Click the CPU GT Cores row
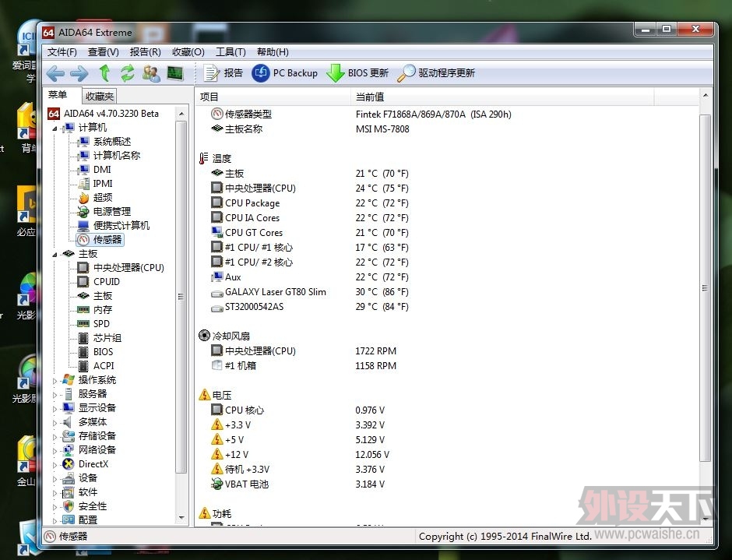The height and width of the screenshot is (560, 732). click(447, 233)
